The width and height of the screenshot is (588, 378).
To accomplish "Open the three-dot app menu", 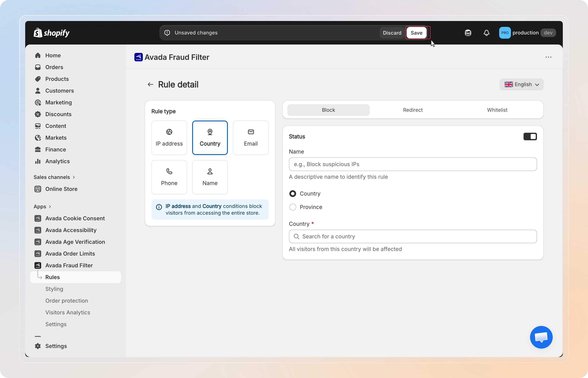I will coord(548,57).
